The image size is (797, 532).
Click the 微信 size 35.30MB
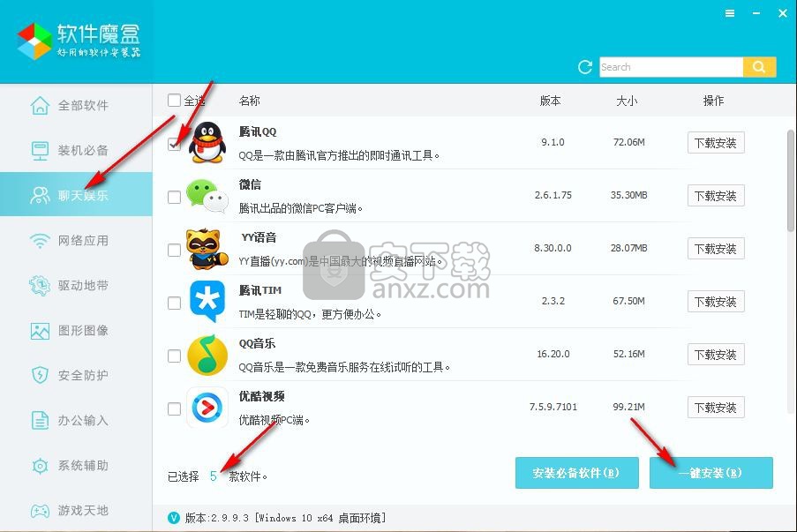click(x=628, y=195)
